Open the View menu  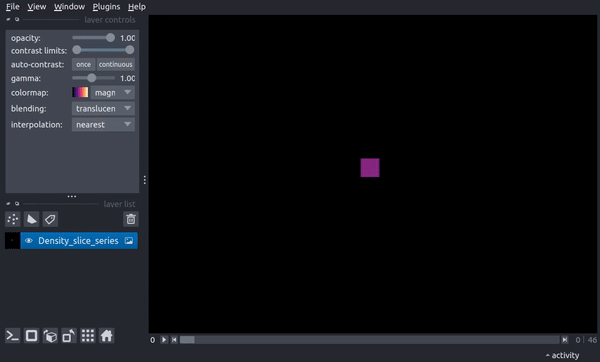[37, 7]
